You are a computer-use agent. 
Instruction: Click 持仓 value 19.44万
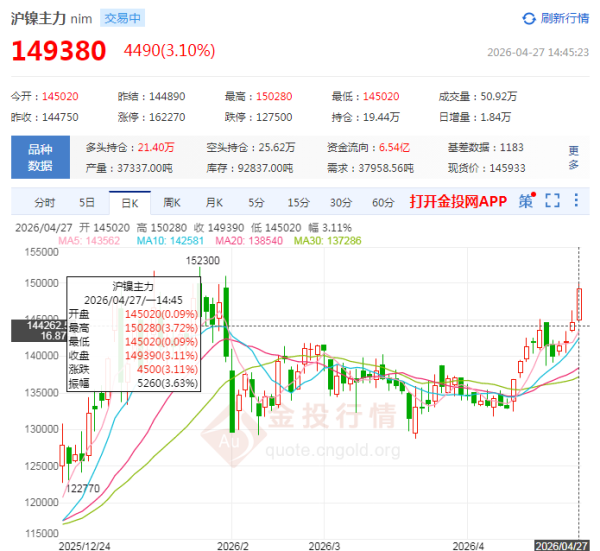381,117
